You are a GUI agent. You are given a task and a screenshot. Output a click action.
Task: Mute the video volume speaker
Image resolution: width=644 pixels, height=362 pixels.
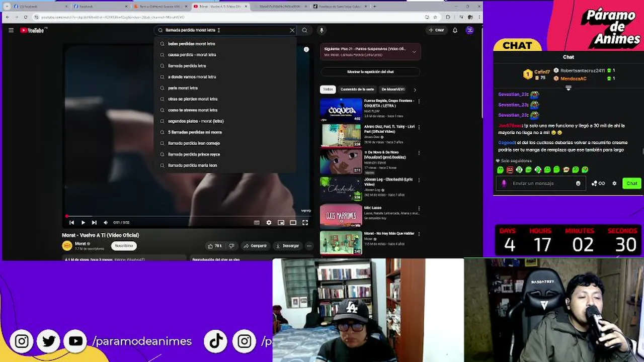click(105, 222)
